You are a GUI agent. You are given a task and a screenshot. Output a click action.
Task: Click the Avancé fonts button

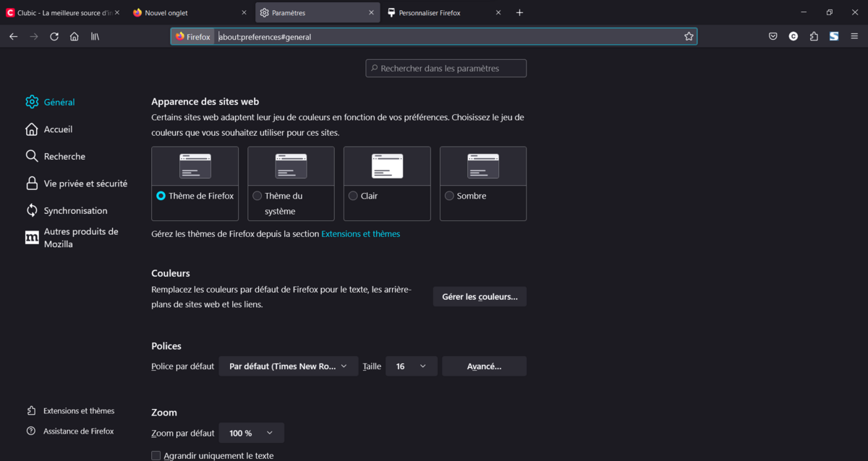484,366
